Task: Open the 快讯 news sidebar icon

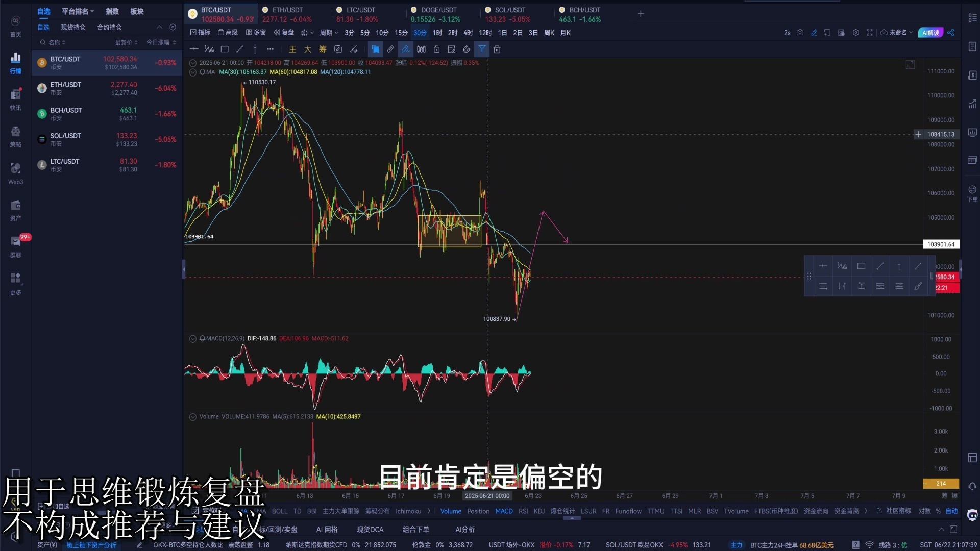Action: (16, 100)
